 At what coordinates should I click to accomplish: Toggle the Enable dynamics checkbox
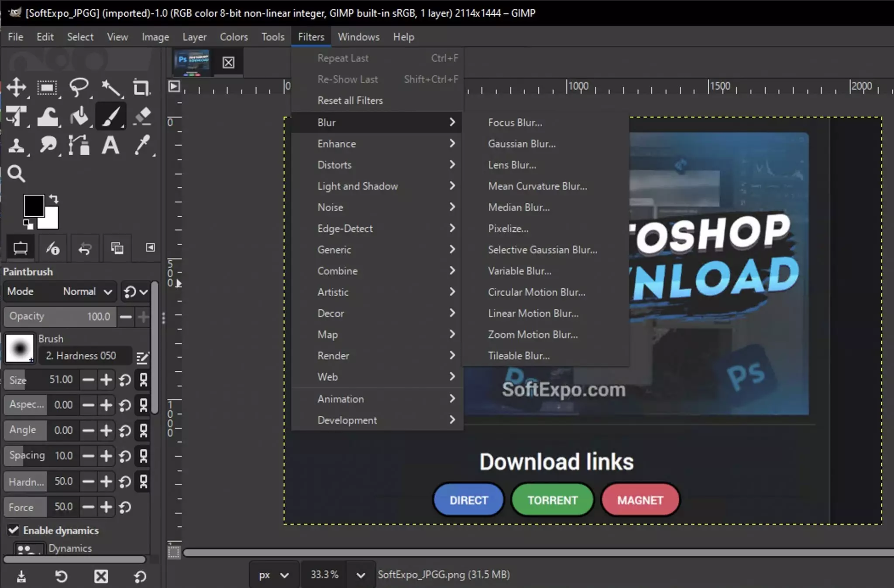[14, 530]
